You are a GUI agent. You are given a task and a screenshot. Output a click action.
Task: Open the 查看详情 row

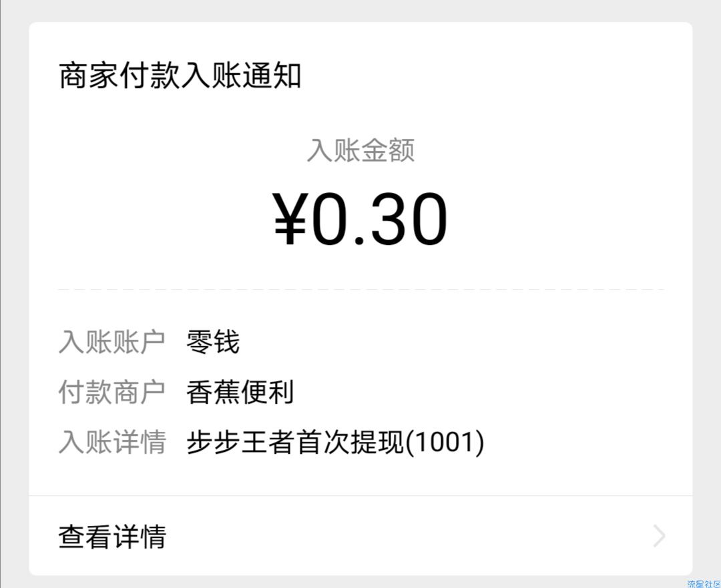[x=360, y=535]
